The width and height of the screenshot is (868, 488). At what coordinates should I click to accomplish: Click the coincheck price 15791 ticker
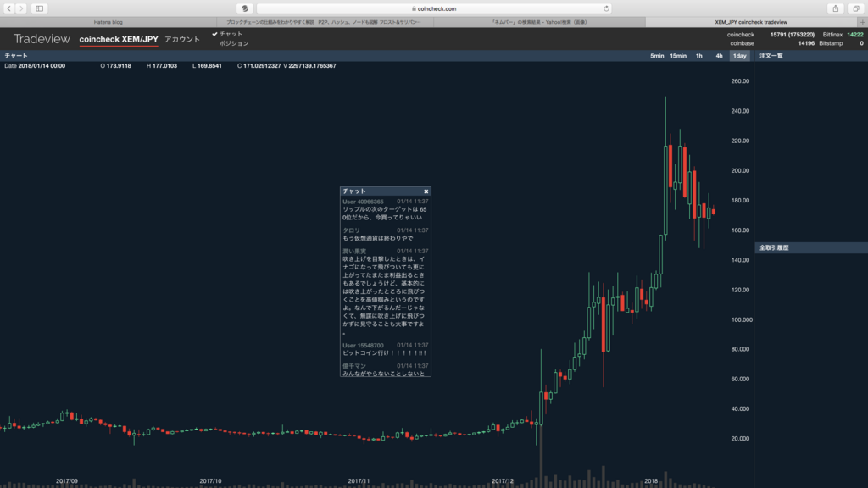(771, 34)
